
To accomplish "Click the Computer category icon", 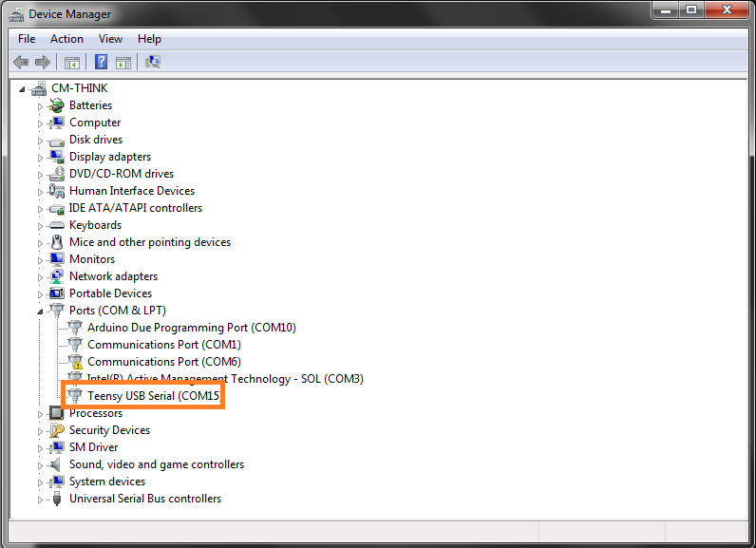I will tap(57, 123).
